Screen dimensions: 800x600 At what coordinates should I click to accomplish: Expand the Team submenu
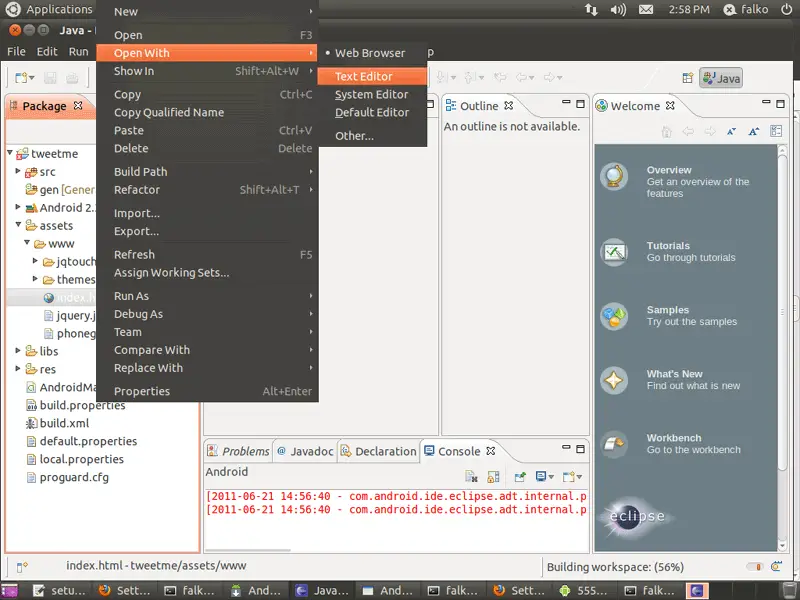207,332
